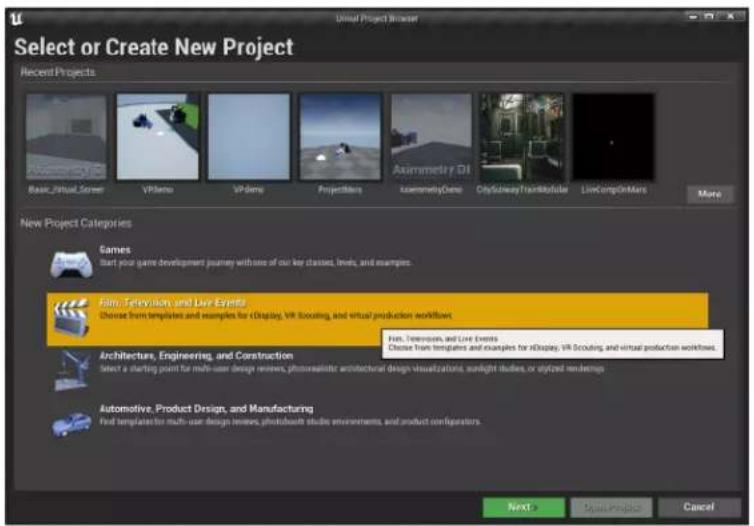Open the CitySubwayTrainModular project thumbnail
The height and width of the screenshot is (526, 754).
pyautogui.click(x=522, y=137)
